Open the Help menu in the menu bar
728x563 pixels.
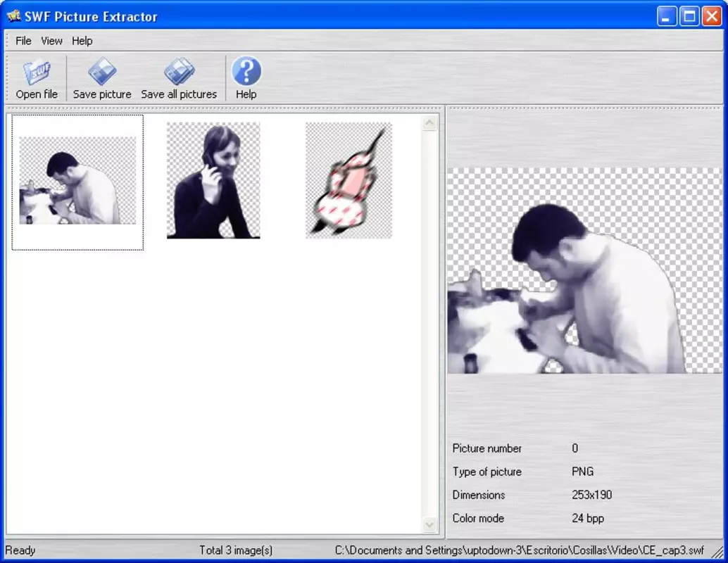82,41
